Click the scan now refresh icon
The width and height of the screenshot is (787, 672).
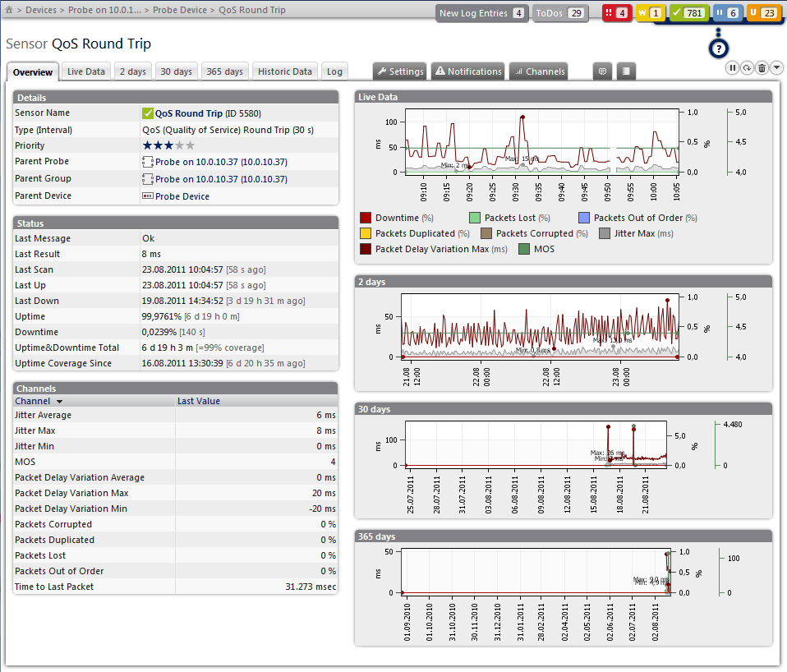point(747,68)
